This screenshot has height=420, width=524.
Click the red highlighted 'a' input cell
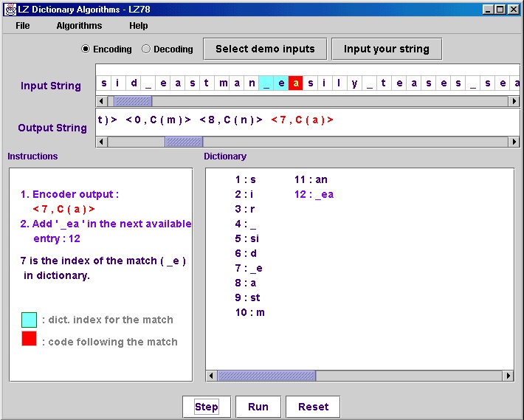click(296, 83)
